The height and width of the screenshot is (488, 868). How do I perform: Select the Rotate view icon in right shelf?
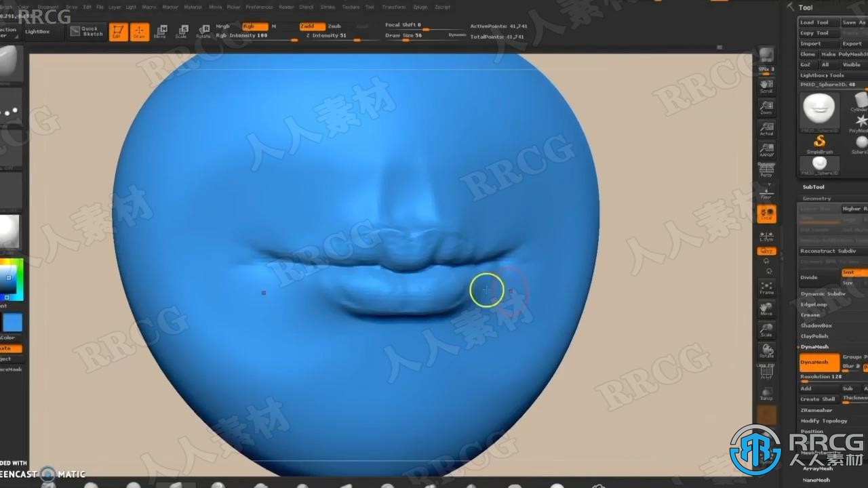pyautogui.click(x=766, y=351)
